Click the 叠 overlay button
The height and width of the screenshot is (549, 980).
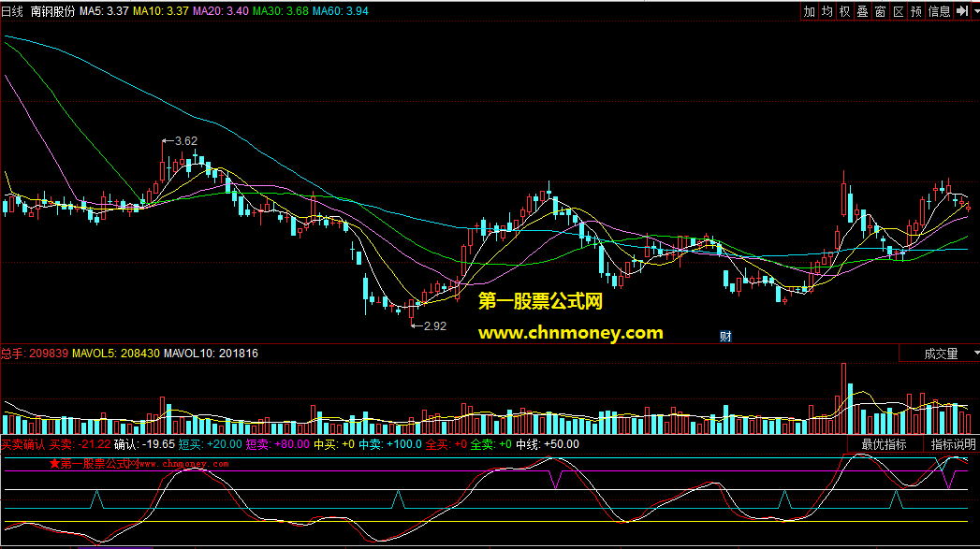click(x=862, y=11)
